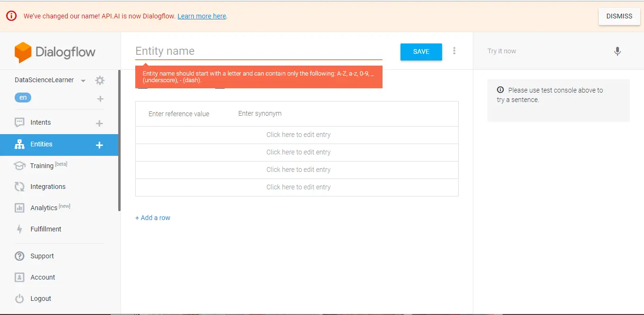644x315 pixels.
Task: Dismiss the name change banner
Action: pos(619,16)
